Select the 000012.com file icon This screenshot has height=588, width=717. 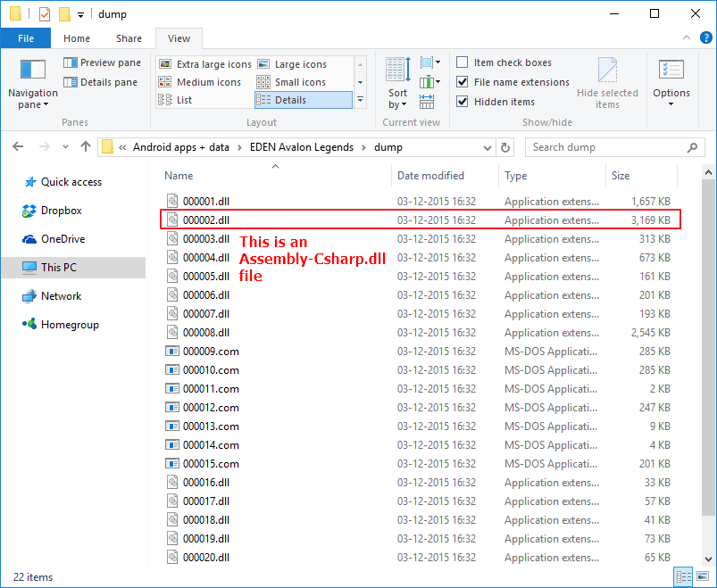(x=172, y=408)
